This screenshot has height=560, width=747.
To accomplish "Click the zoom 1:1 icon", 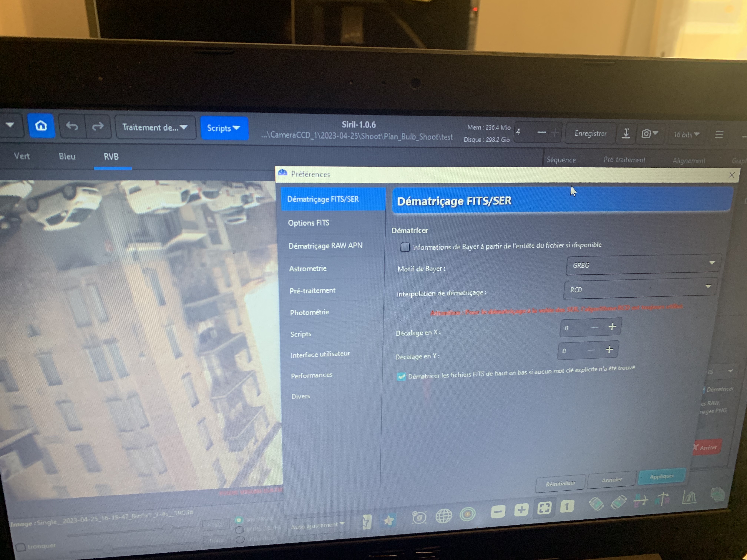I will (567, 506).
